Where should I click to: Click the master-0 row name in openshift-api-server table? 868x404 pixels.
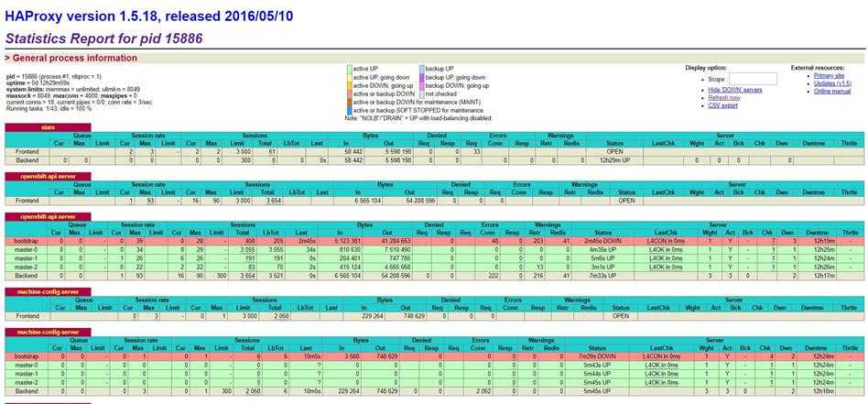(27, 249)
